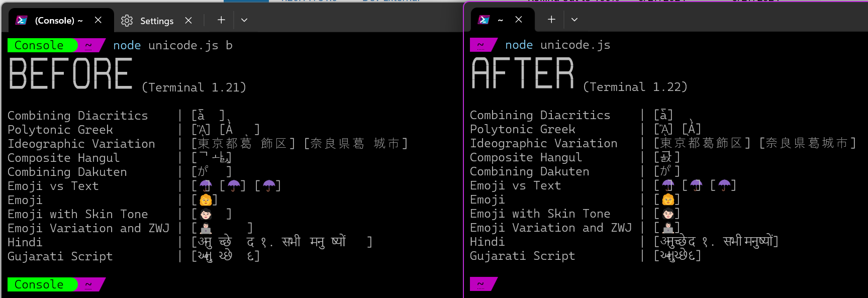This screenshot has height=298, width=868.
Task: Close the ~ tab in right window
Action: point(519,20)
